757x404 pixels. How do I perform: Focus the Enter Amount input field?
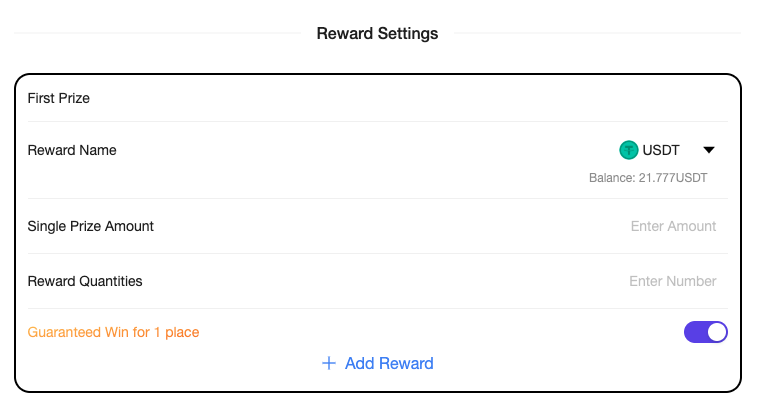(673, 226)
